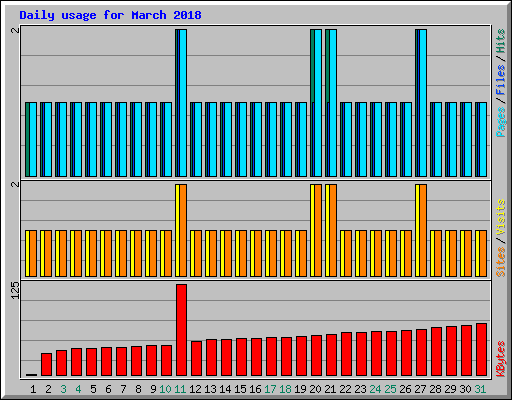Click day label "31" on the bottom axis

point(480,389)
